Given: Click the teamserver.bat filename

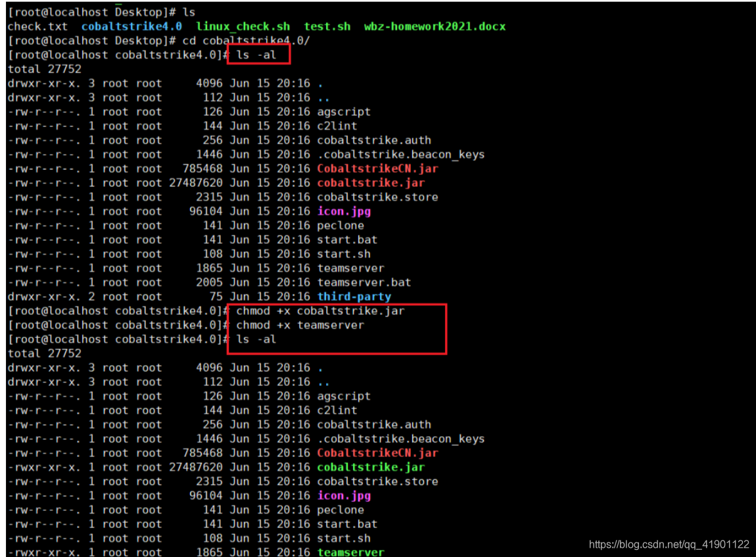Looking at the screenshot, I should point(364,282).
